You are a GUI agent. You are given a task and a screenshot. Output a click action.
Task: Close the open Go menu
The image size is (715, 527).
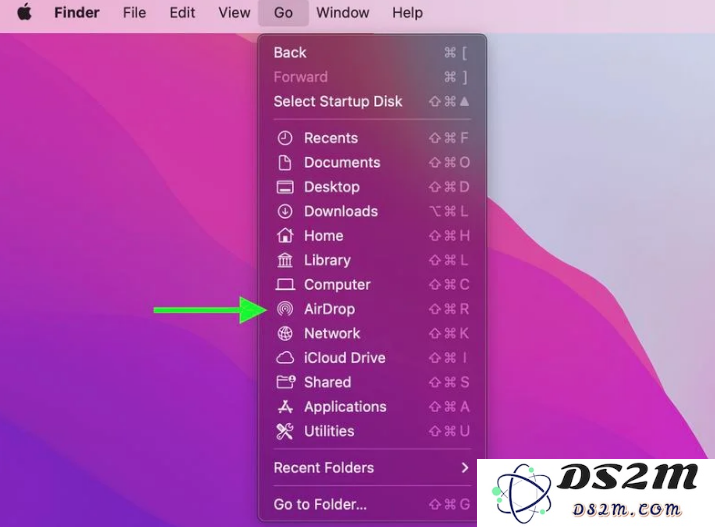tap(283, 12)
